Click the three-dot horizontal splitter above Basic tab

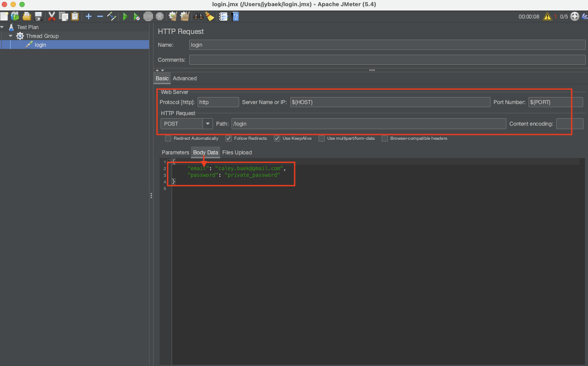[x=372, y=70]
